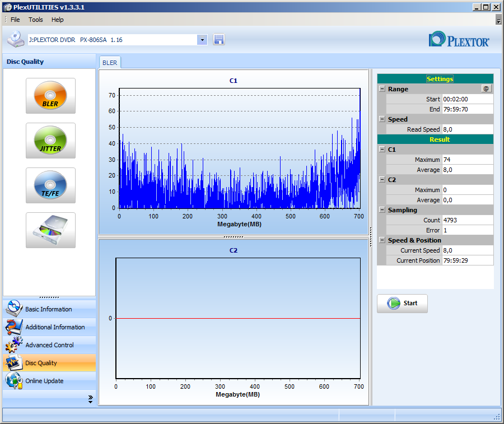Image resolution: width=504 pixels, height=424 pixels.
Task: Click the Current Position value 79:59:29
Action: pos(468,260)
